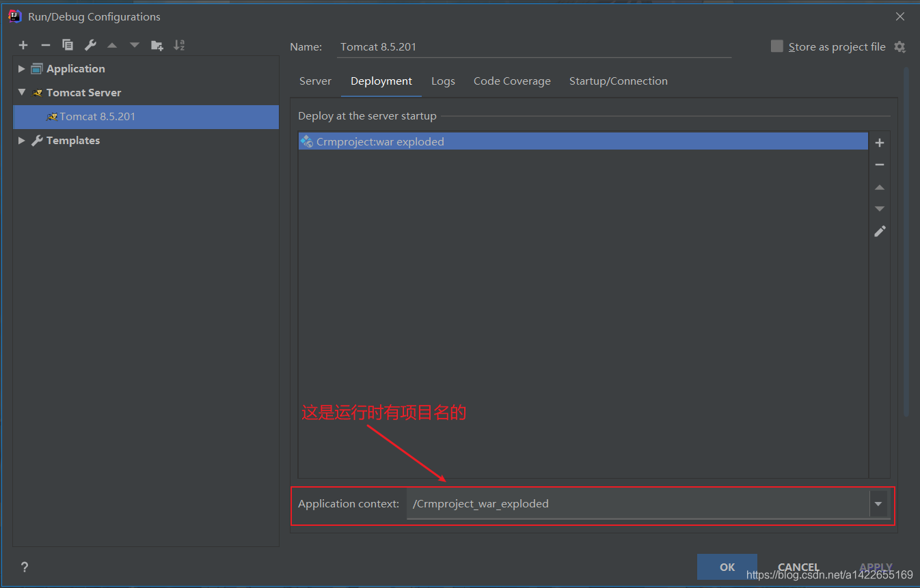920x588 pixels.
Task: Open the Startup/Connection tab
Action: (619, 81)
